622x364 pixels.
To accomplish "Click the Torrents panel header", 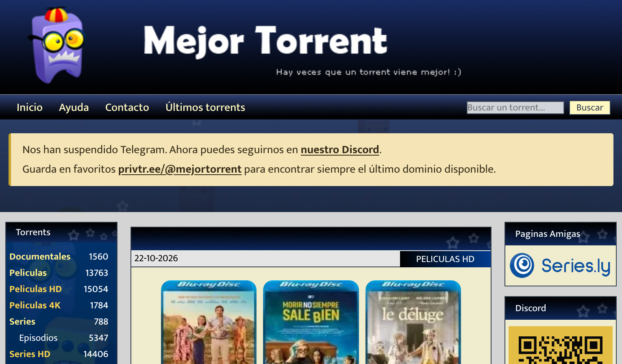I will pos(61,232).
